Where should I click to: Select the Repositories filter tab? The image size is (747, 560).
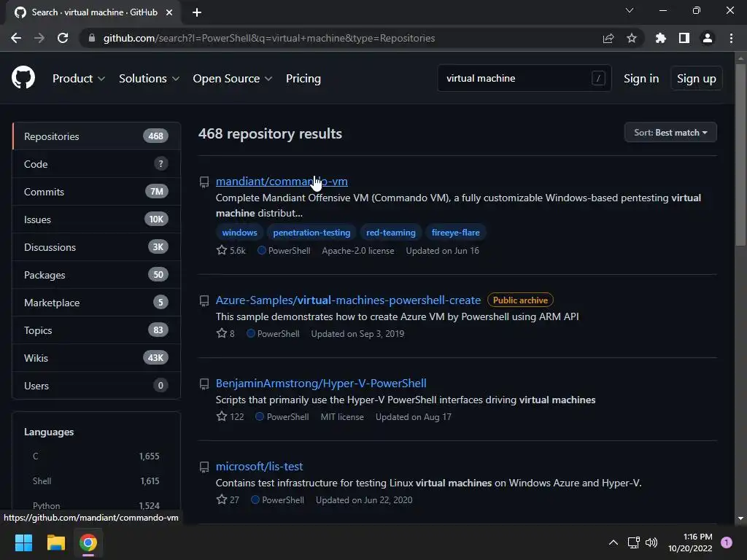tap(96, 136)
